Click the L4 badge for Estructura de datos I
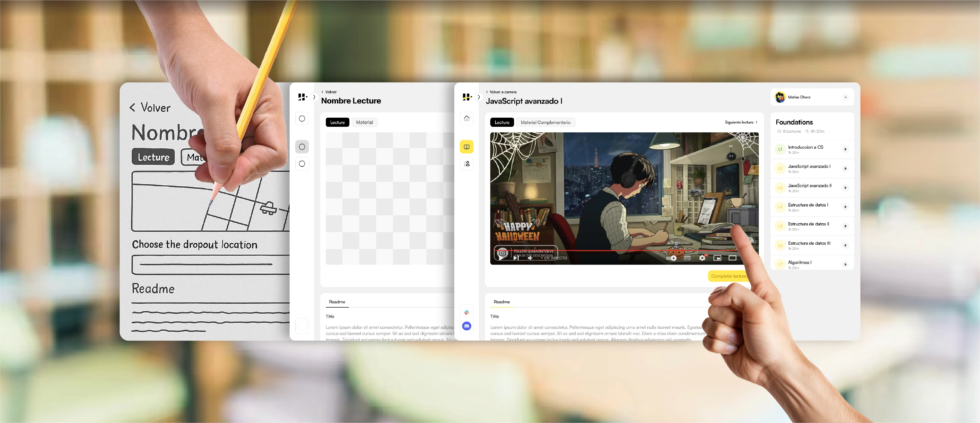This screenshot has height=423, width=980. point(780,207)
